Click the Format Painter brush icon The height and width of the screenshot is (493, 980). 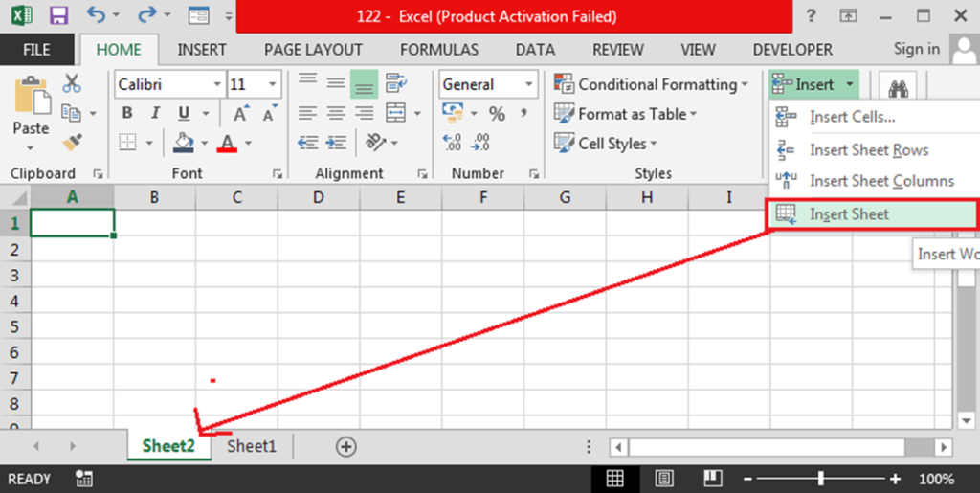[72, 143]
